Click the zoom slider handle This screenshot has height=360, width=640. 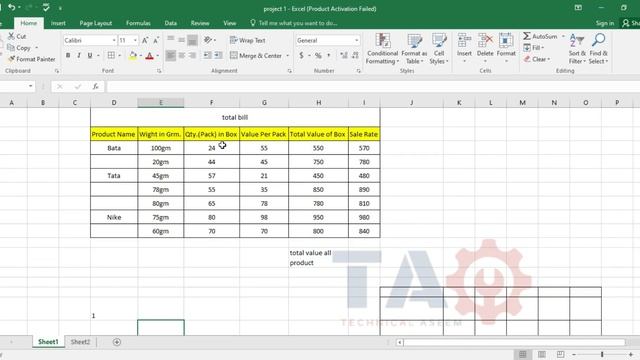602,354
